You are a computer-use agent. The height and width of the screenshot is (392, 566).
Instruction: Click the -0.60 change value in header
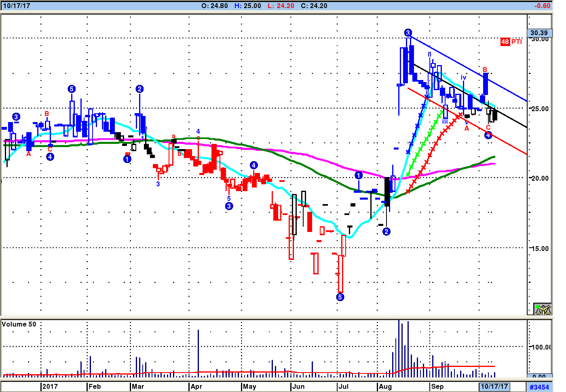pyautogui.click(x=542, y=6)
